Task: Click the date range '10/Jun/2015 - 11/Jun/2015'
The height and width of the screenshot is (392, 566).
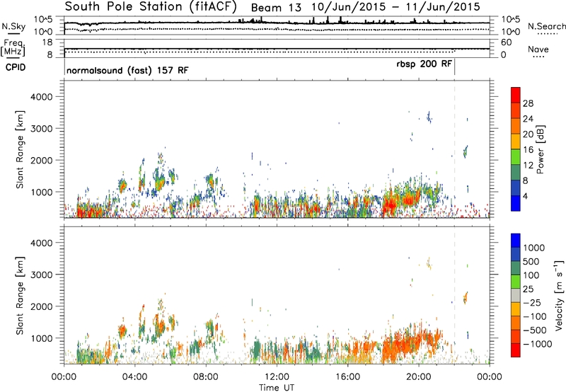Action: point(396,7)
